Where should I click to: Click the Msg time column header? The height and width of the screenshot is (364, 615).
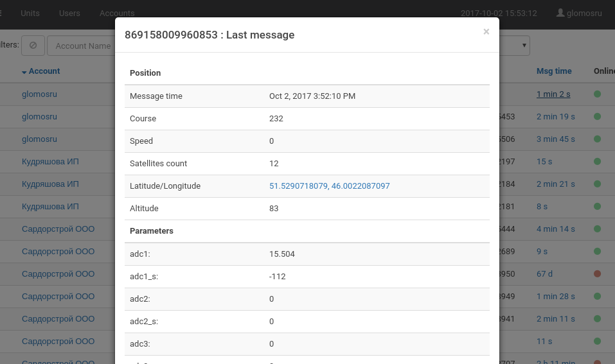coord(553,71)
